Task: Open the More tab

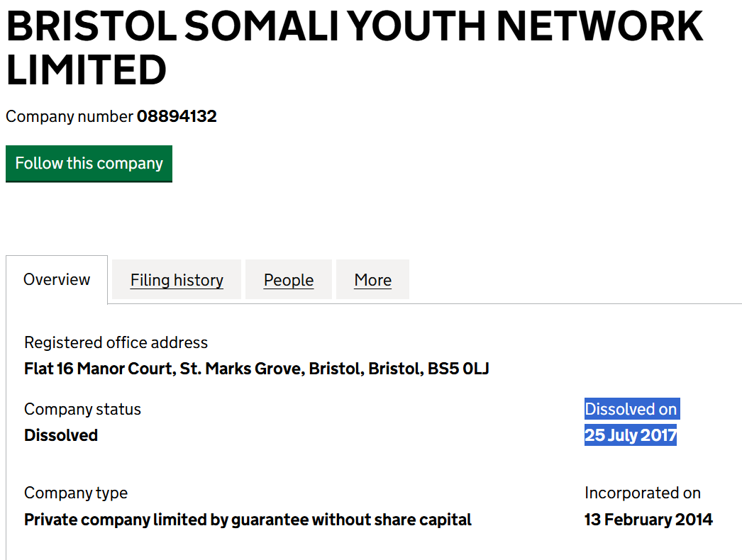Action: click(372, 280)
